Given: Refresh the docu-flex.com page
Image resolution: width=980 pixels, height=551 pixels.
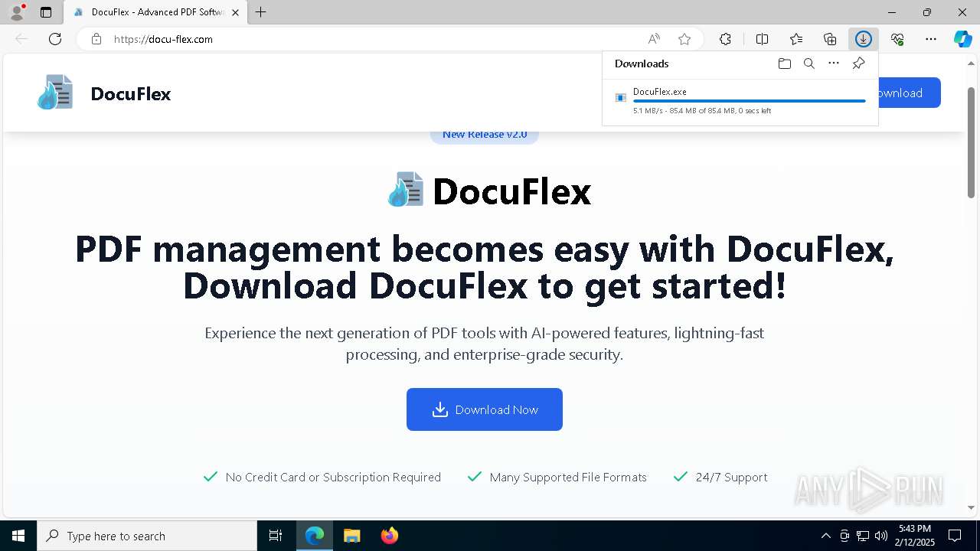Looking at the screenshot, I should pyautogui.click(x=55, y=39).
